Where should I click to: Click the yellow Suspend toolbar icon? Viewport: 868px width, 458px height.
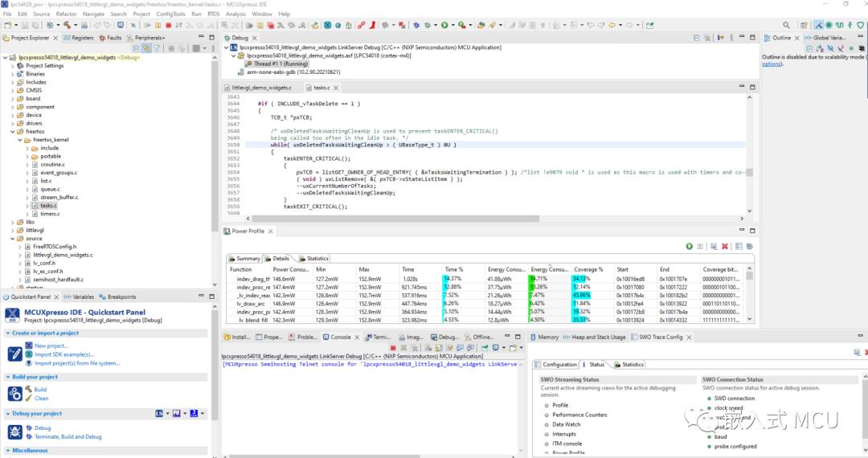(158, 25)
